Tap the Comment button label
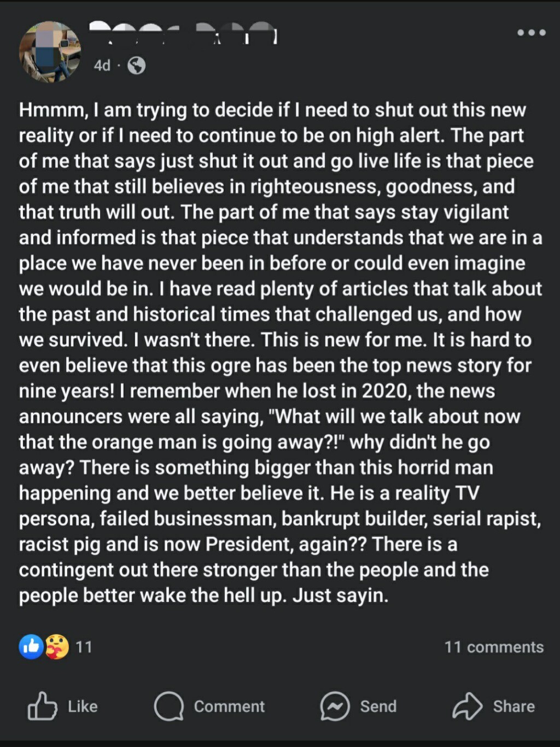 click(x=229, y=706)
